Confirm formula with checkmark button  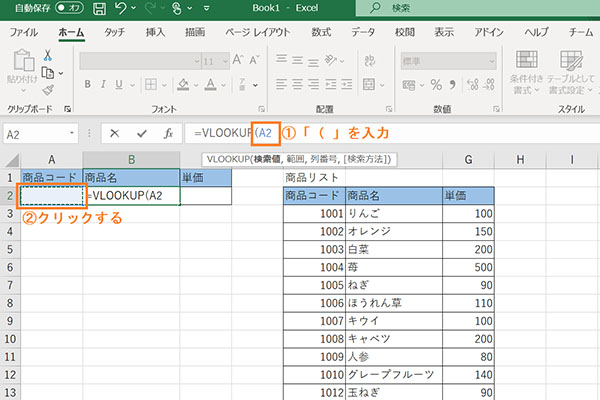[x=142, y=133]
